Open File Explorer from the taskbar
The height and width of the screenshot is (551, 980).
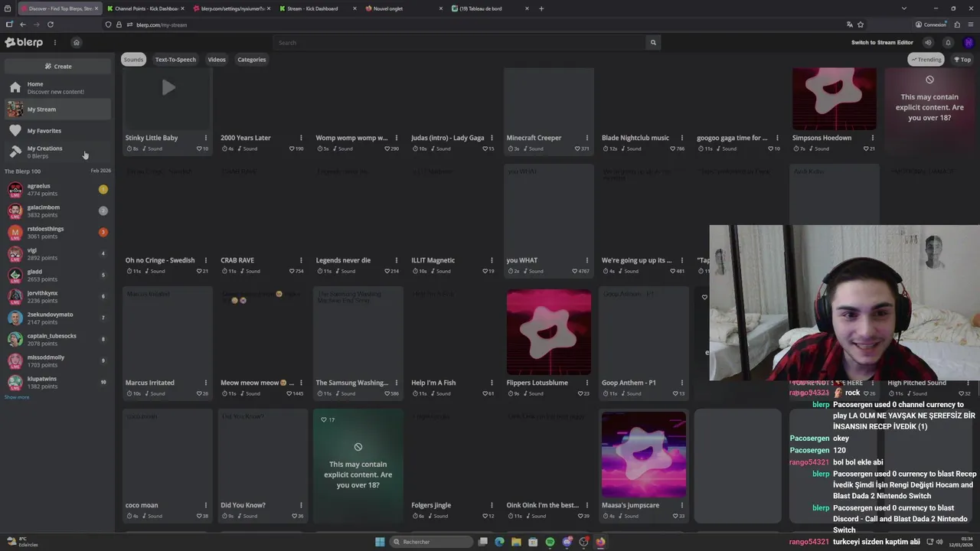[x=516, y=542]
